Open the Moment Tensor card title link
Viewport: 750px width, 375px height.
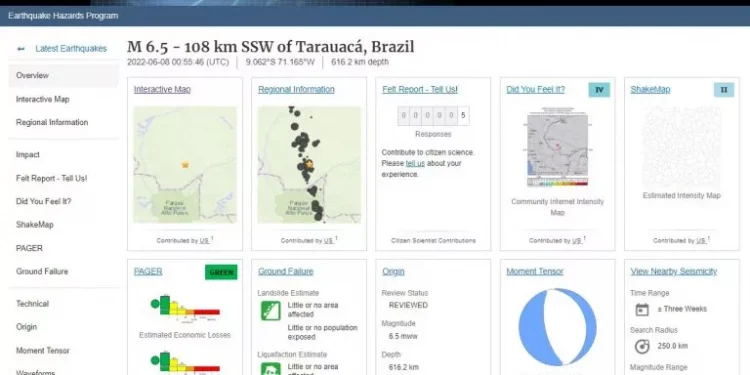point(535,272)
